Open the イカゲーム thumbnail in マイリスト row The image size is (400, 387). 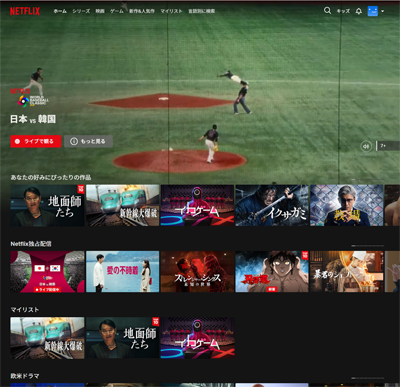pyautogui.click(x=198, y=338)
